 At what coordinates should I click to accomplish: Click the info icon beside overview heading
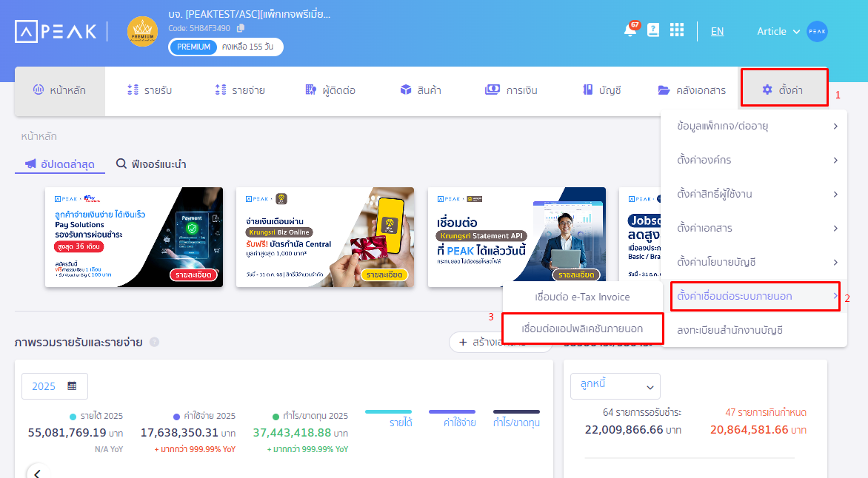(154, 342)
